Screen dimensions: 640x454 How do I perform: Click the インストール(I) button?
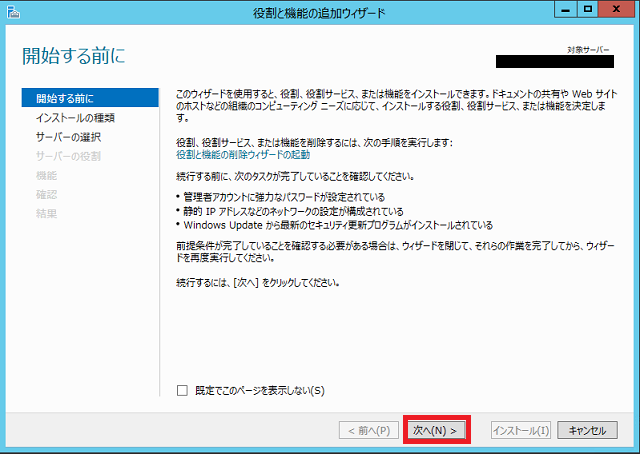(521, 430)
